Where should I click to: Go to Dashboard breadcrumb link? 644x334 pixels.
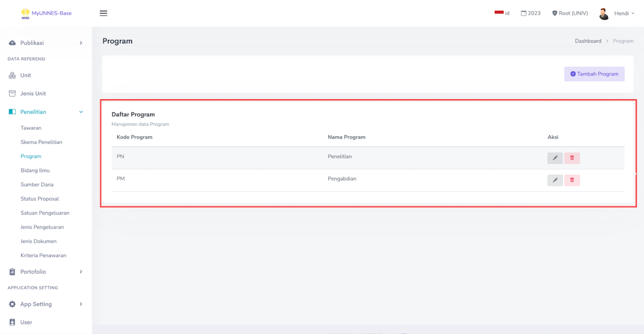point(588,41)
